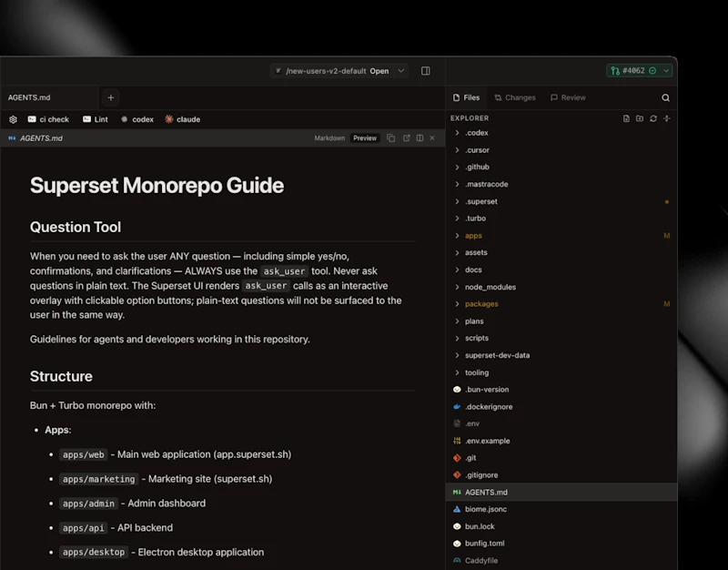
Task: Open dropdown next to Open button
Action: click(x=400, y=71)
